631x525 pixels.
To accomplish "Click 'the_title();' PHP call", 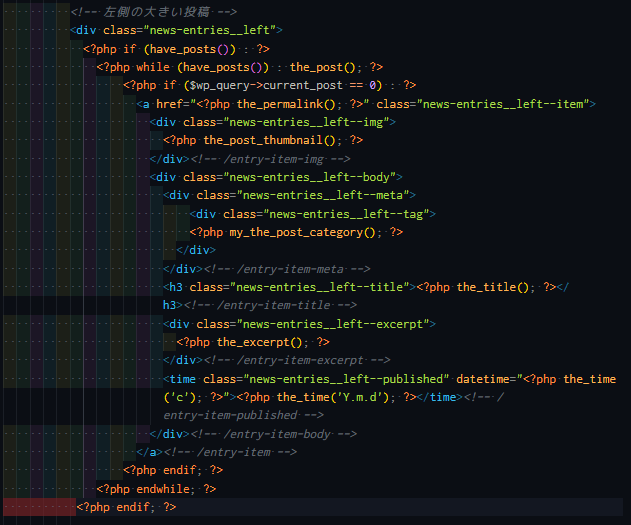I will click(496, 287).
